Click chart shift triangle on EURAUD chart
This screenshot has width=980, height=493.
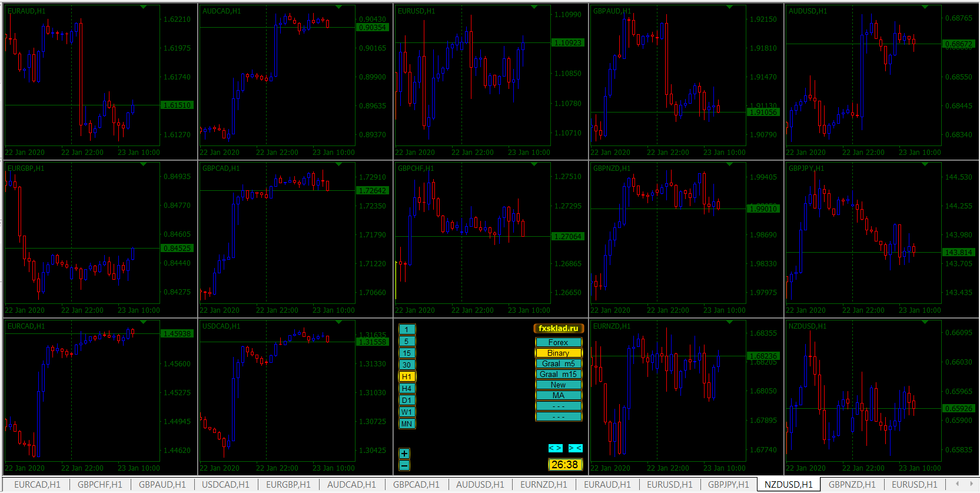tap(144, 7)
